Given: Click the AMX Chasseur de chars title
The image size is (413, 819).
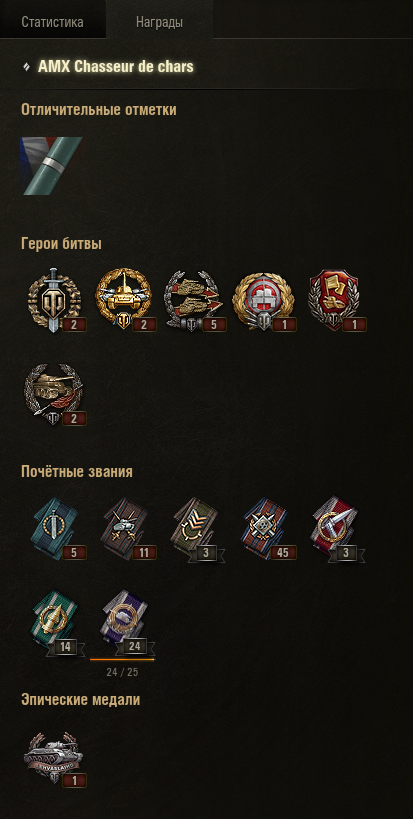Looking at the screenshot, I should click(x=115, y=67).
